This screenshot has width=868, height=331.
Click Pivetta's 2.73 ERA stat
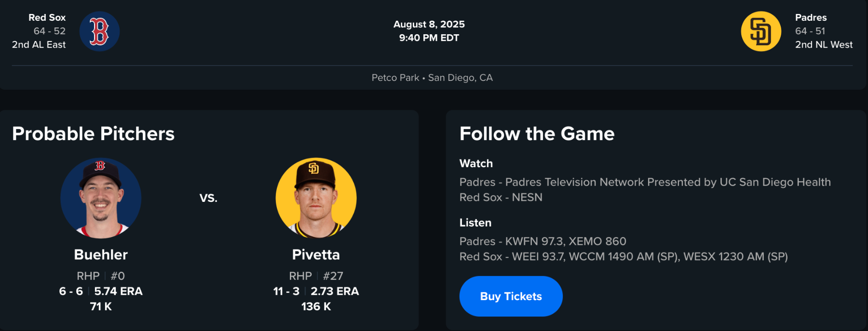(x=335, y=291)
